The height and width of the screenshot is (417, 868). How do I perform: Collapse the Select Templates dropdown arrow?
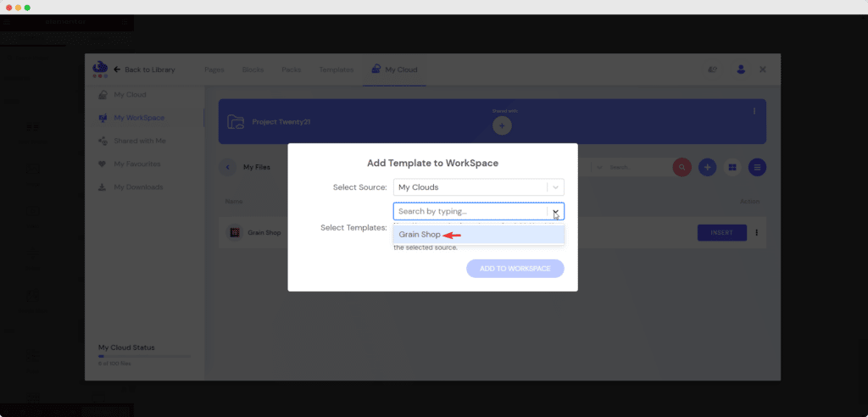tap(556, 212)
